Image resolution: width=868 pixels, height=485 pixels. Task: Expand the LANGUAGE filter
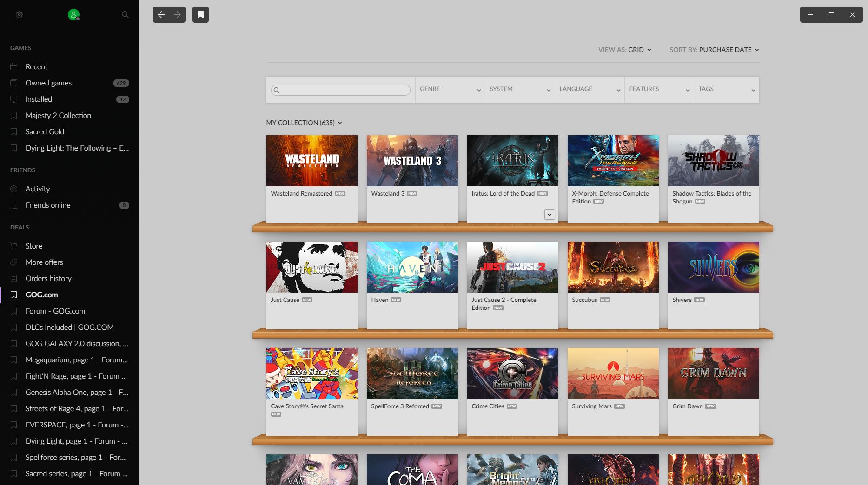(590, 90)
